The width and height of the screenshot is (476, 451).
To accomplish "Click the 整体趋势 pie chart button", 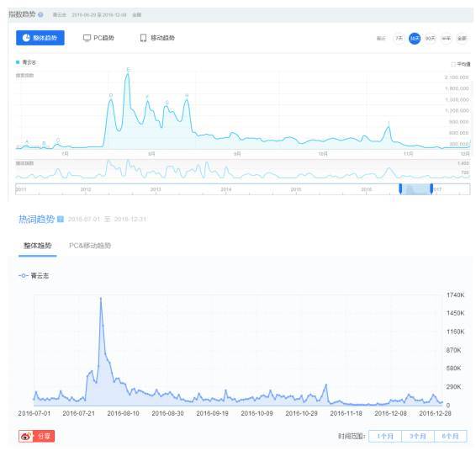I will (x=40, y=38).
